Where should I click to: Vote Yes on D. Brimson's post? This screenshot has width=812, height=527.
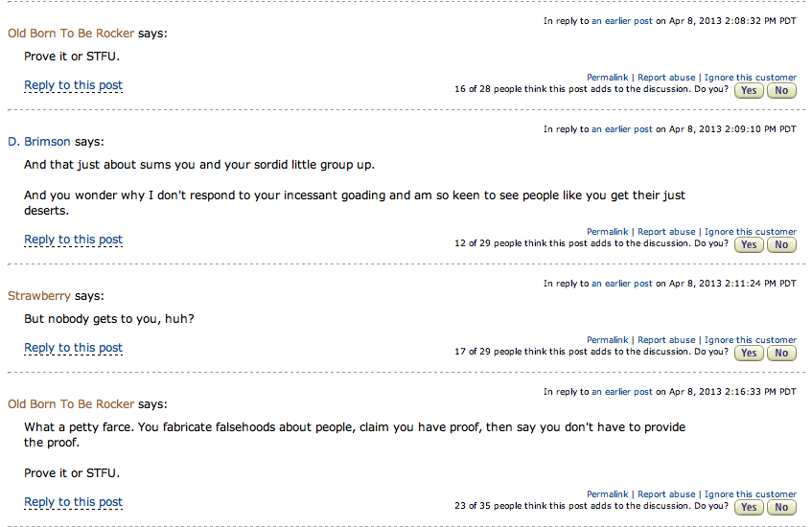tap(749, 245)
